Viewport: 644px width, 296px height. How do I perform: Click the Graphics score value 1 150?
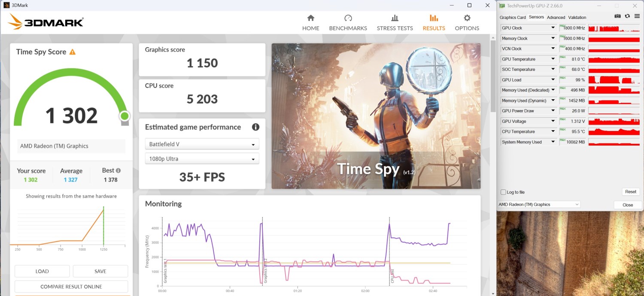[x=202, y=63]
